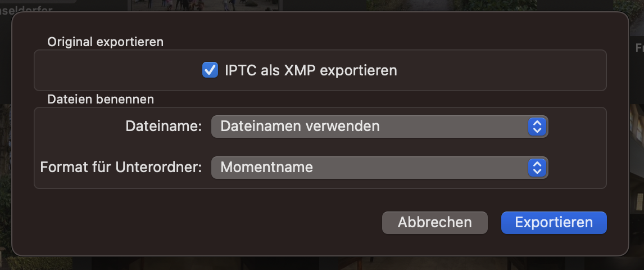
Task: Click the blue arrows beside Momentname
Action: click(x=537, y=167)
